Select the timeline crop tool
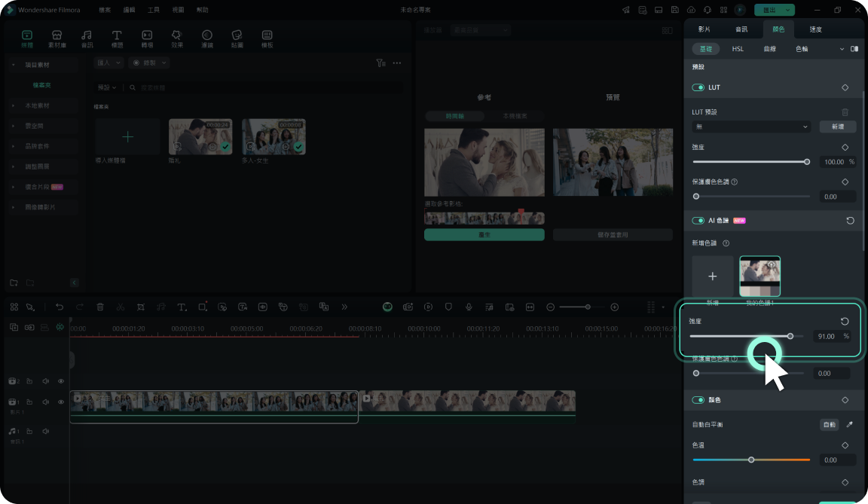The image size is (868, 504). [x=141, y=307]
